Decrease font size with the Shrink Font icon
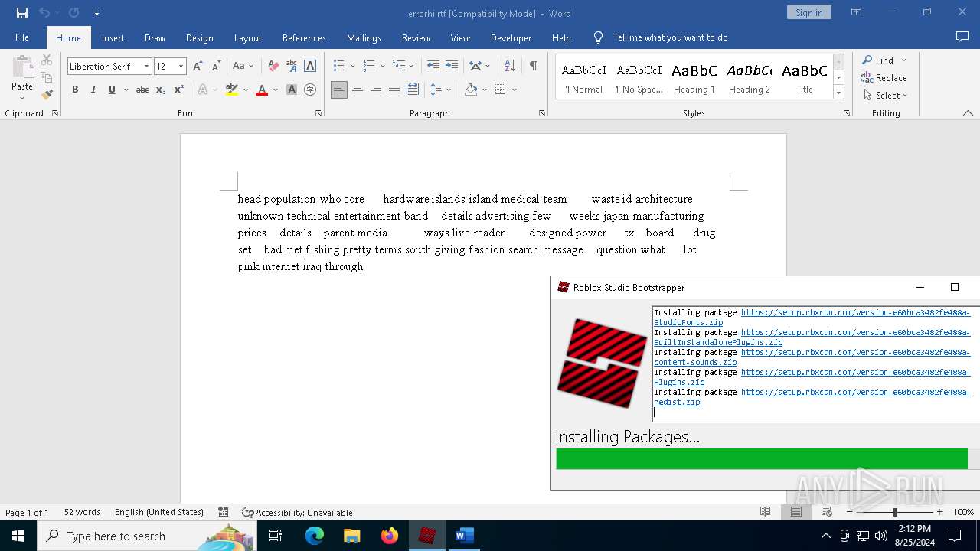980x551 pixels. 216,66
